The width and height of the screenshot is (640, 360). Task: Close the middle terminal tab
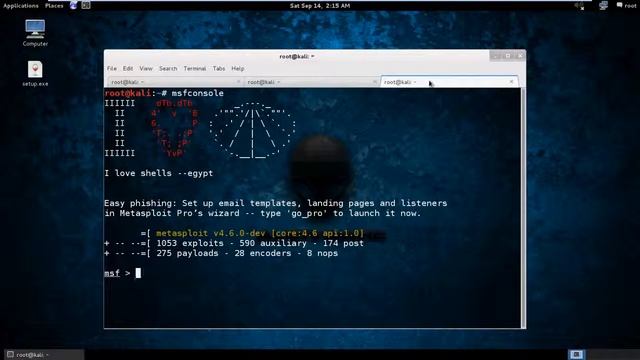(375, 82)
